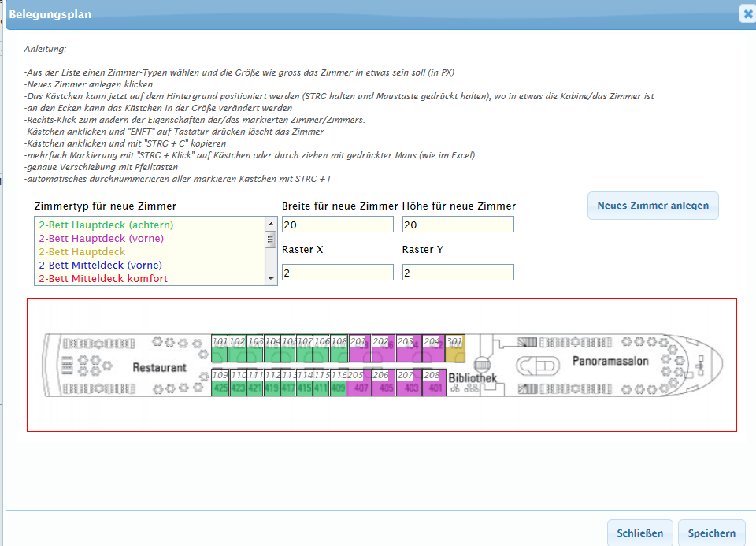Click green cabin box 116
Viewport: 756px width, 546px height.
[339, 382]
